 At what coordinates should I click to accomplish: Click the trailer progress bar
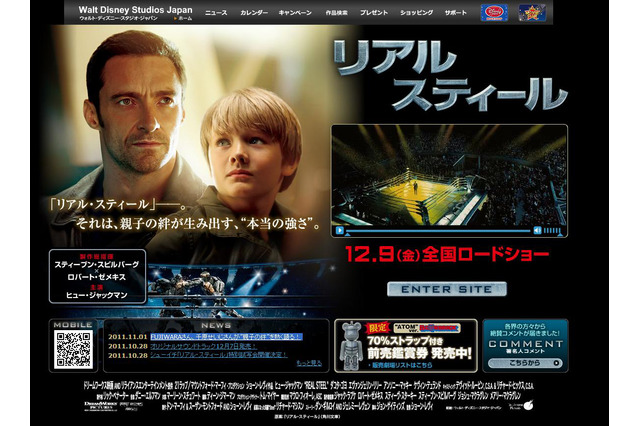pos(439,231)
